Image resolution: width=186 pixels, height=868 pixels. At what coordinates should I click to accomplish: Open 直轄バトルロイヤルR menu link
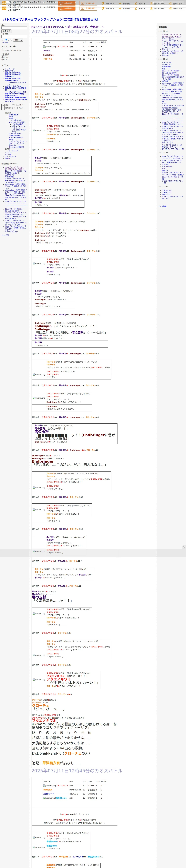click(x=13, y=73)
